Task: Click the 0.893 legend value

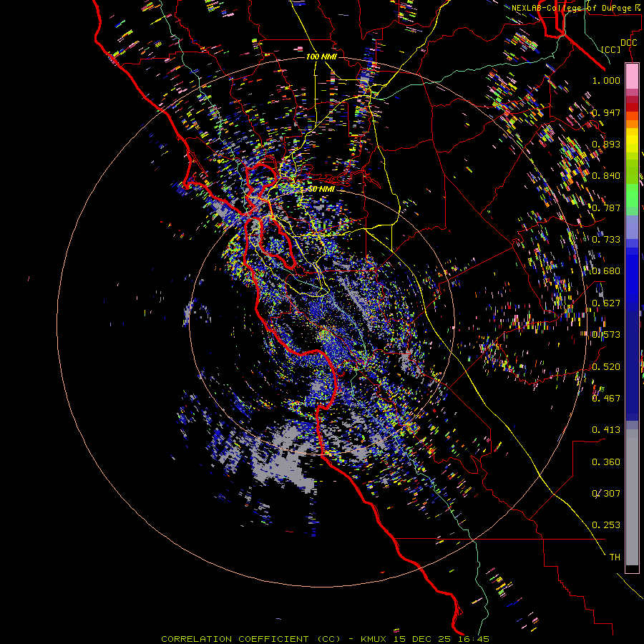Action: click(x=606, y=144)
